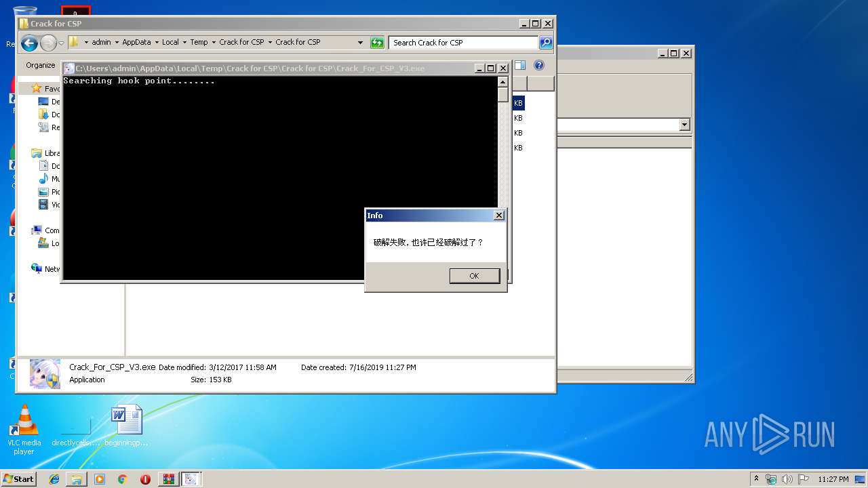The image size is (868, 488).
Task: Click the magnifier search icon
Action: pyautogui.click(x=546, y=43)
